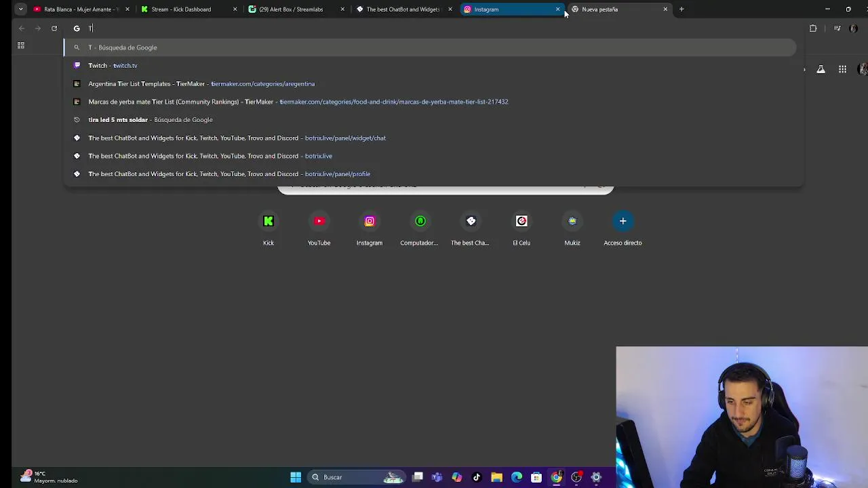Select the Twitch - twitch.tv suggestion
The height and width of the screenshot is (488, 868).
pyautogui.click(x=430, y=66)
